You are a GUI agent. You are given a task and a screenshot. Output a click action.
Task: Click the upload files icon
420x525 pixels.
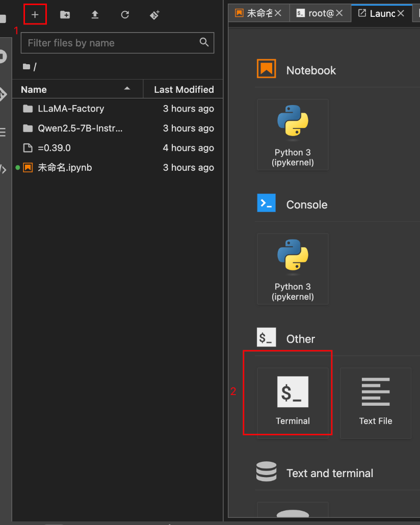click(95, 15)
